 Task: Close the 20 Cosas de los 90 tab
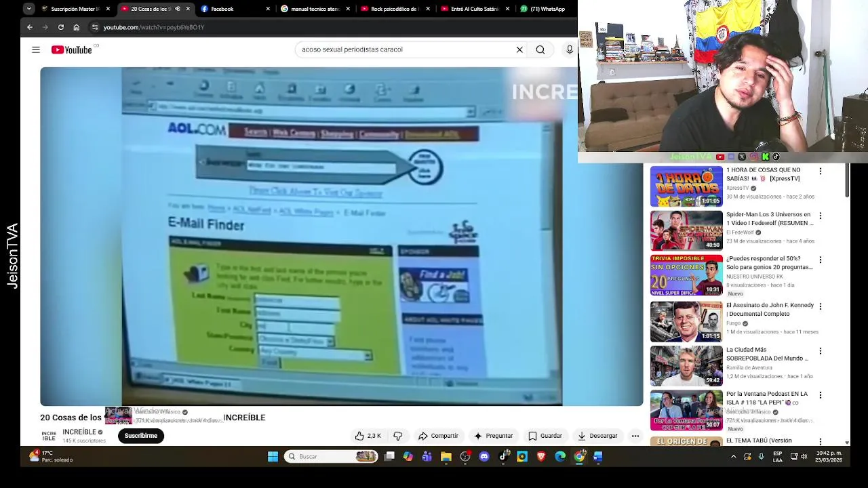[x=188, y=9]
